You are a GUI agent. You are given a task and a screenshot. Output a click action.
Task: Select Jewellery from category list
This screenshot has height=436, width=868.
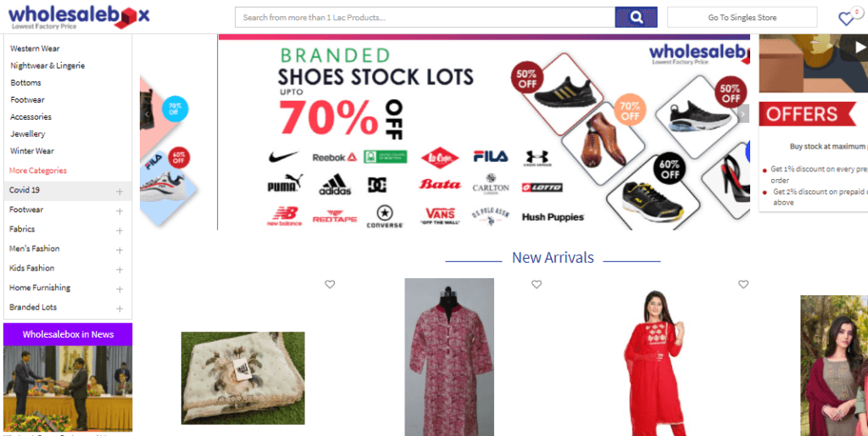click(x=28, y=134)
